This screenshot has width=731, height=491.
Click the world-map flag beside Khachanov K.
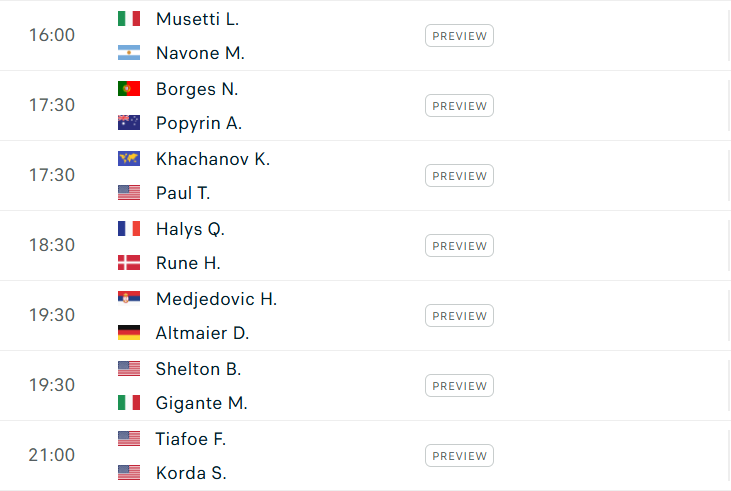[x=129, y=159]
